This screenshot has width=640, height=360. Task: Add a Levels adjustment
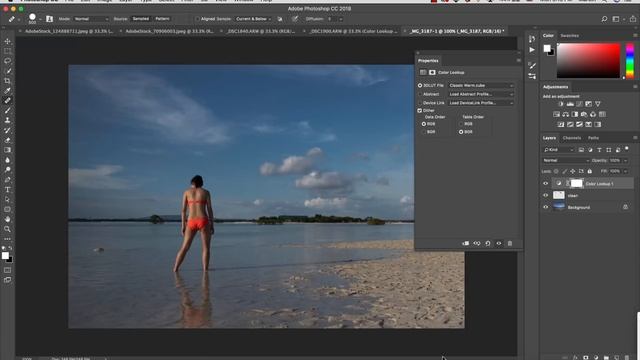570,104
